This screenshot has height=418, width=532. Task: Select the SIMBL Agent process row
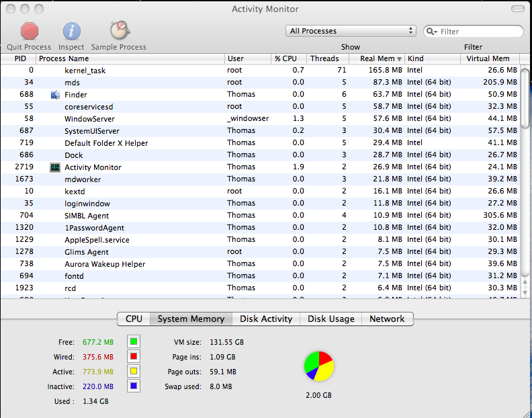coord(260,216)
